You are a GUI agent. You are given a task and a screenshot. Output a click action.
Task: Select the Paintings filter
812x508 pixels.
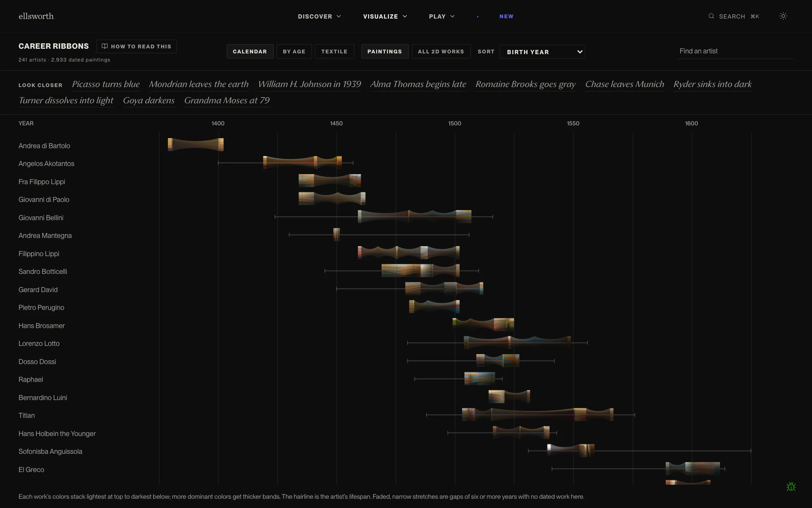coord(385,51)
